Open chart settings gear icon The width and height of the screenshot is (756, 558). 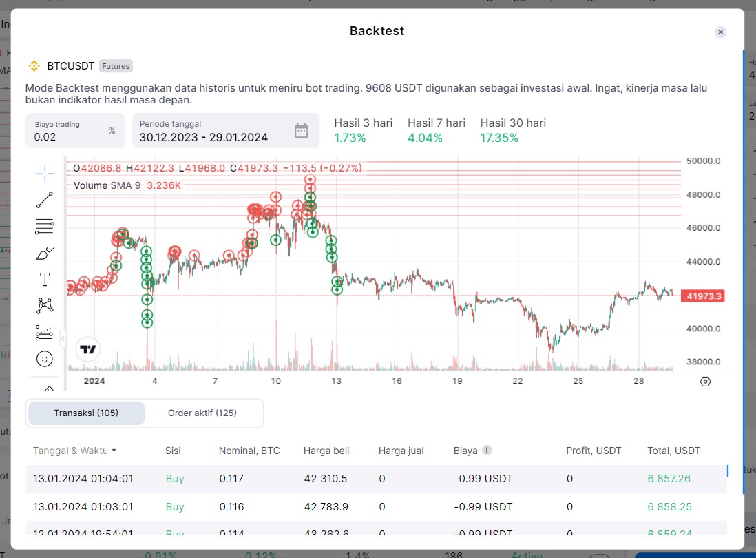click(705, 382)
